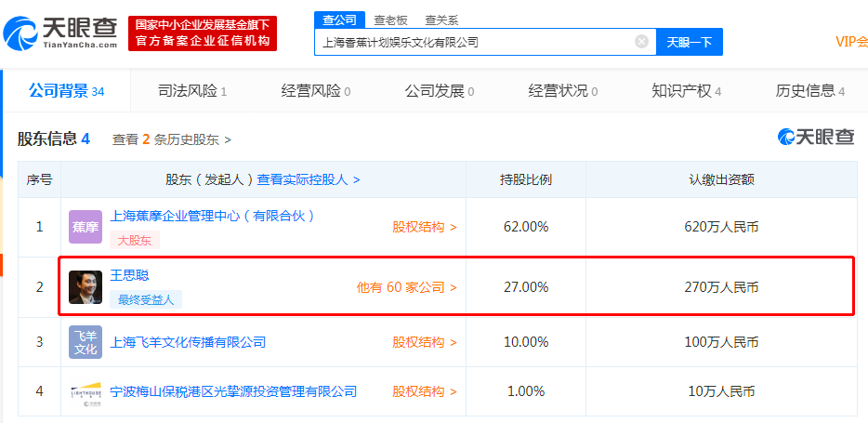Click the 蕉摩 purple shareholder logo
The height and width of the screenshot is (423, 868).
pos(85,227)
